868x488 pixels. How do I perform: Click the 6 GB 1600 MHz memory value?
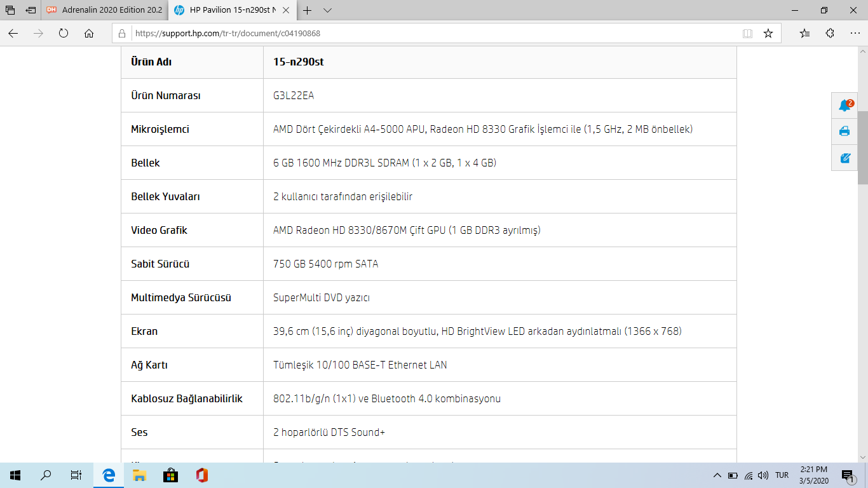coord(384,163)
